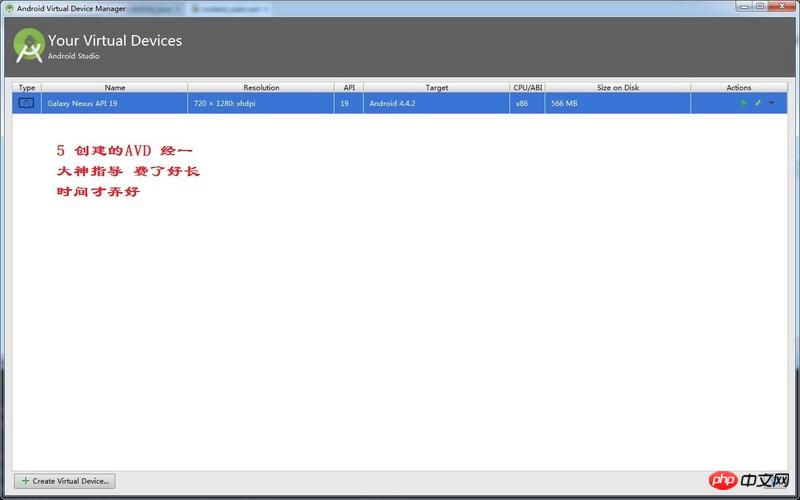This screenshot has width=800, height=500.
Task: Sort by the API column header
Action: pos(348,88)
